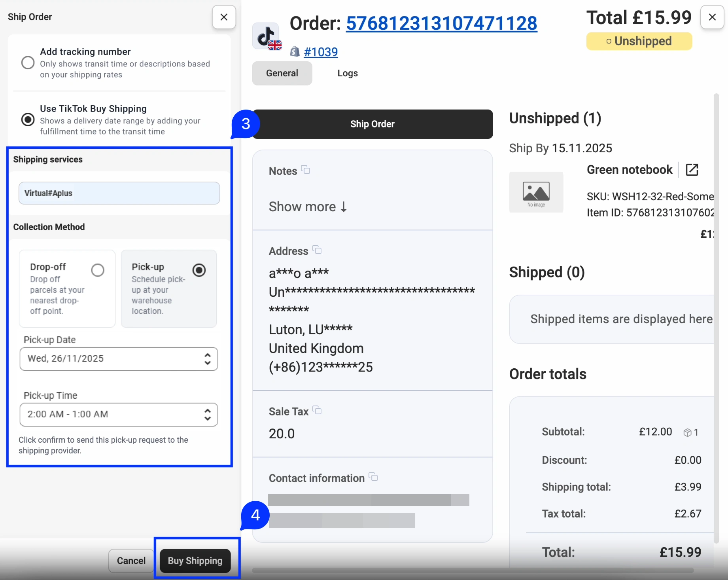Viewport: 728px width, 580px height.
Task: Open order number 576812313107471128 link
Action: (x=441, y=23)
